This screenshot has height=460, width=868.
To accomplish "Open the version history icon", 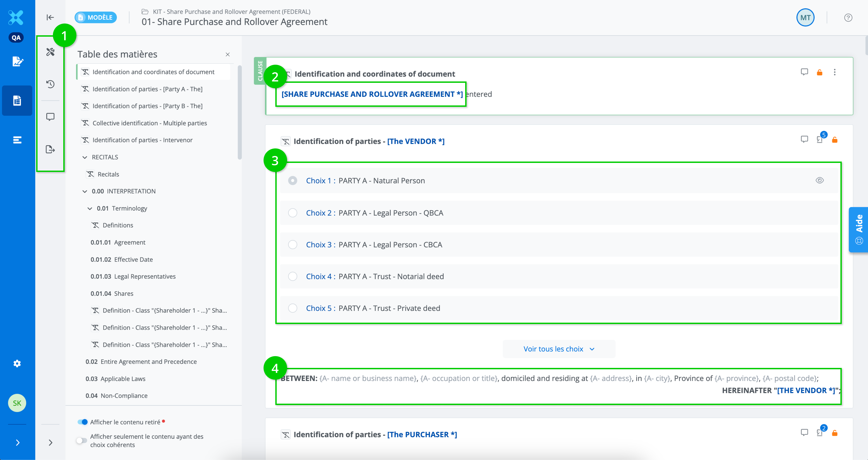I will [50, 84].
